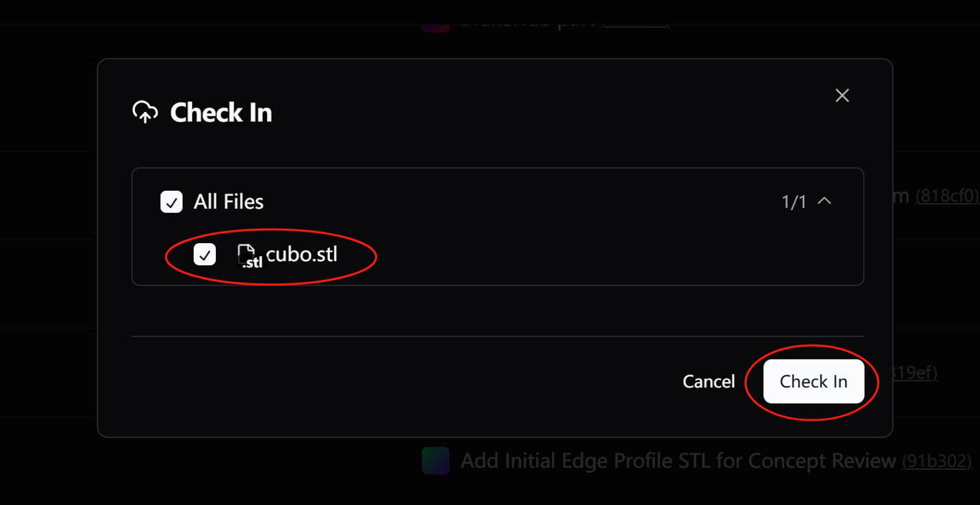The height and width of the screenshot is (505, 980).
Task: Click the .stl file type icon
Action: click(x=249, y=256)
